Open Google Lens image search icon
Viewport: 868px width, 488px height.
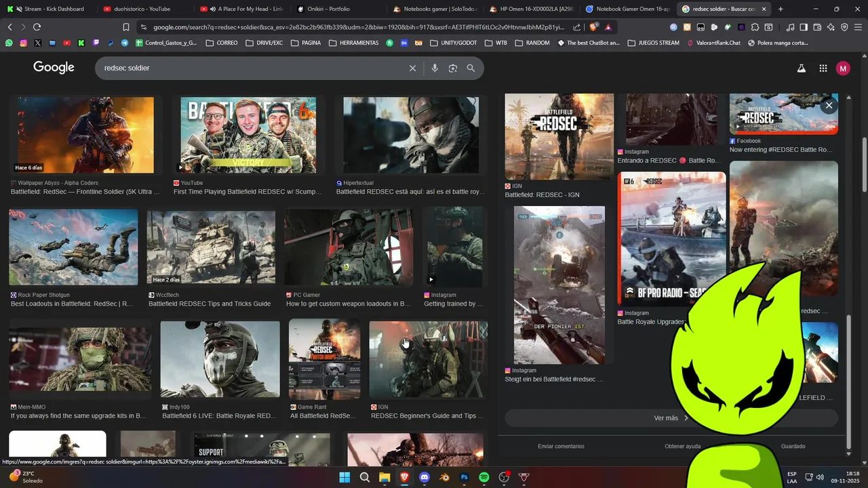click(x=453, y=68)
